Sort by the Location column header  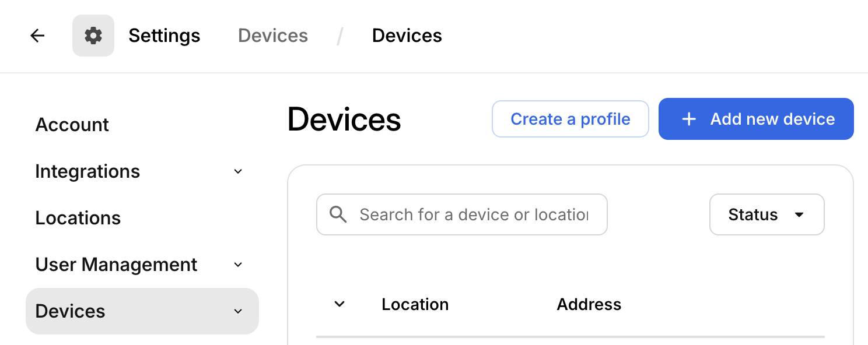click(x=415, y=304)
